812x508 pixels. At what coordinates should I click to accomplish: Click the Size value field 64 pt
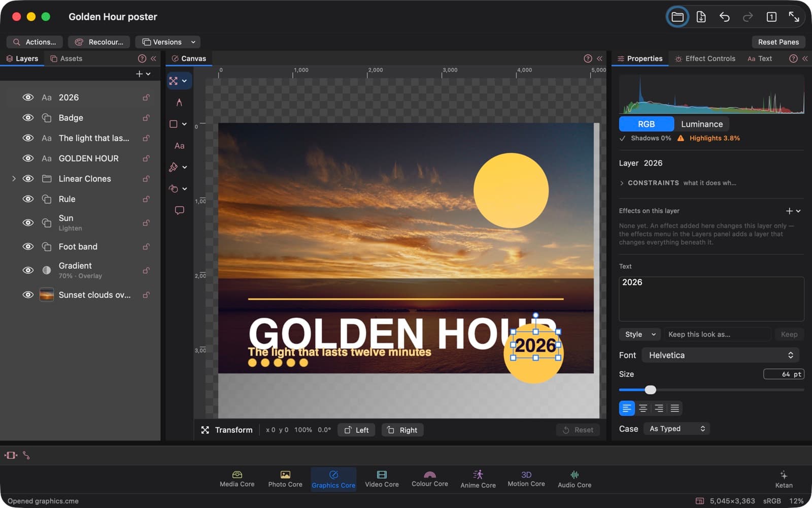pos(784,374)
